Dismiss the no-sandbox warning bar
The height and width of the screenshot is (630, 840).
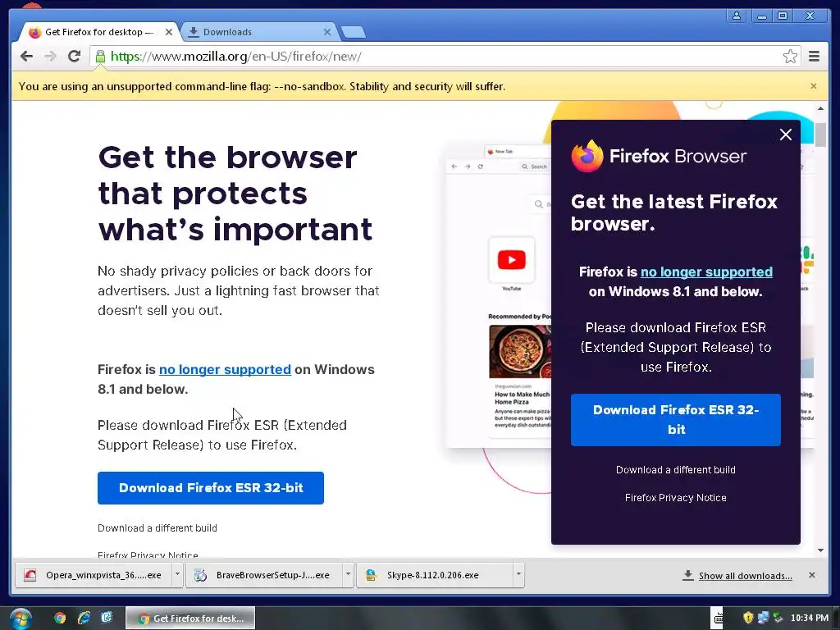[813, 86]
